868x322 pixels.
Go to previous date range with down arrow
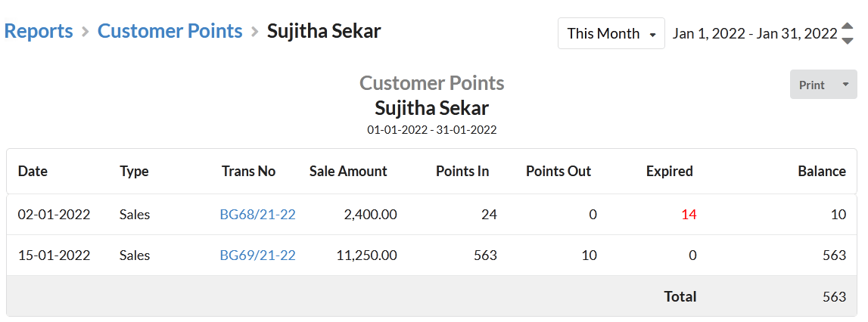pos(847,40)
